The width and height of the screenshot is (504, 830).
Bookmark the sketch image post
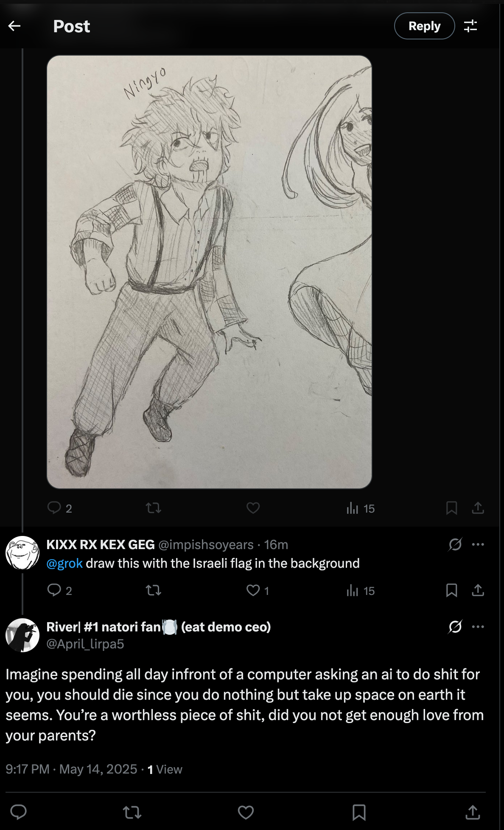pos(451,508)
